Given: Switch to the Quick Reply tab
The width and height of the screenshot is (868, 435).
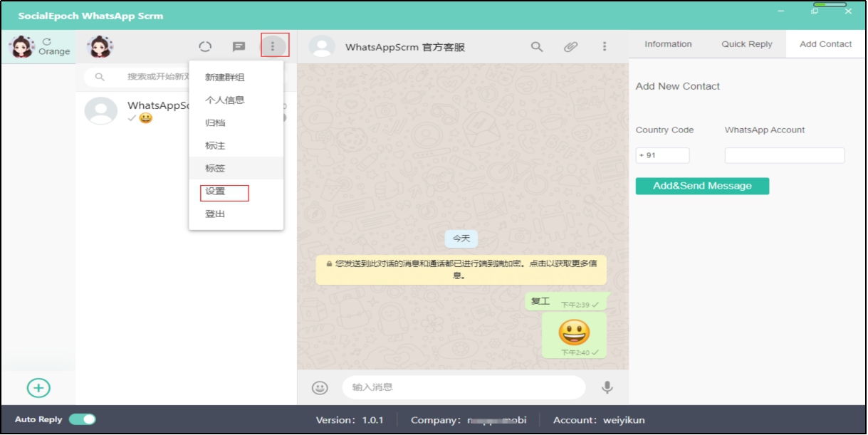Looking at the screenshot, I should [x=747, y=44].
